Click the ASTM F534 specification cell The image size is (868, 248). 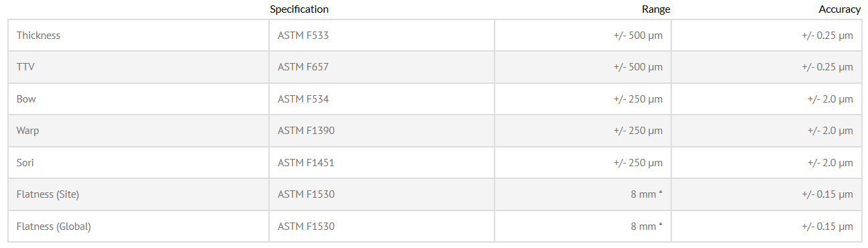coord(381,99)
